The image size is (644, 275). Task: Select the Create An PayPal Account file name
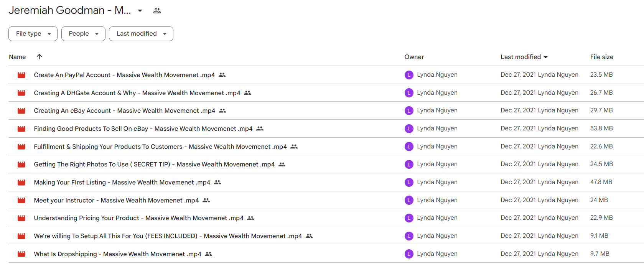pyautogui.click(x=124, y=75)
